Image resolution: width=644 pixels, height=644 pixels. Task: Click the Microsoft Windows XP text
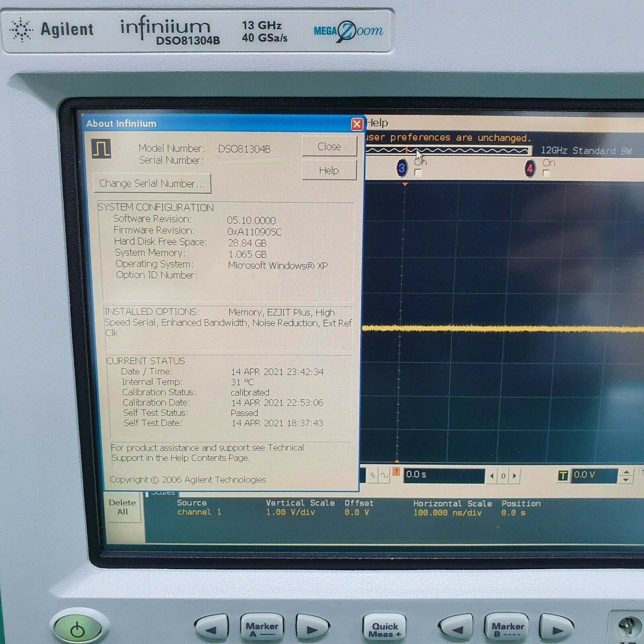278,266
